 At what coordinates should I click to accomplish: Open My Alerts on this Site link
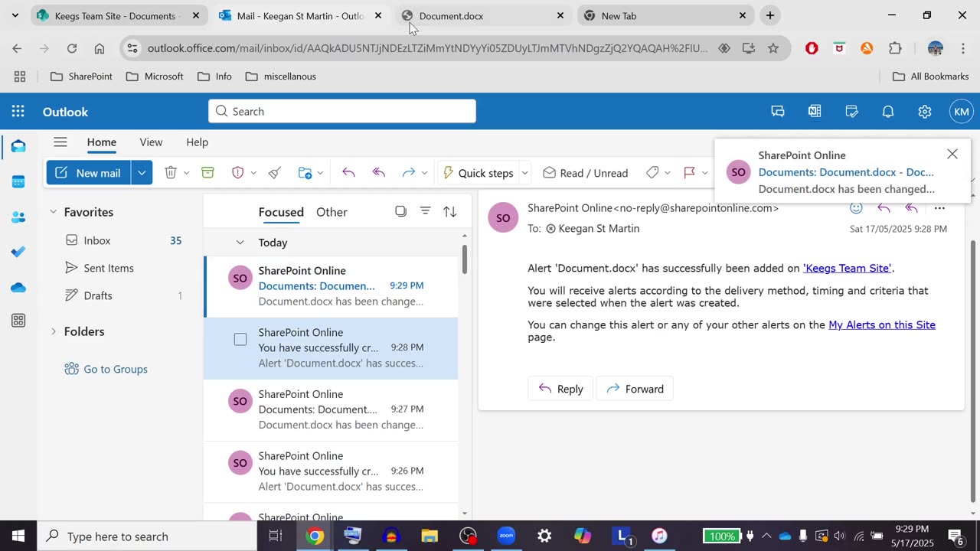[x=882, y=324]
